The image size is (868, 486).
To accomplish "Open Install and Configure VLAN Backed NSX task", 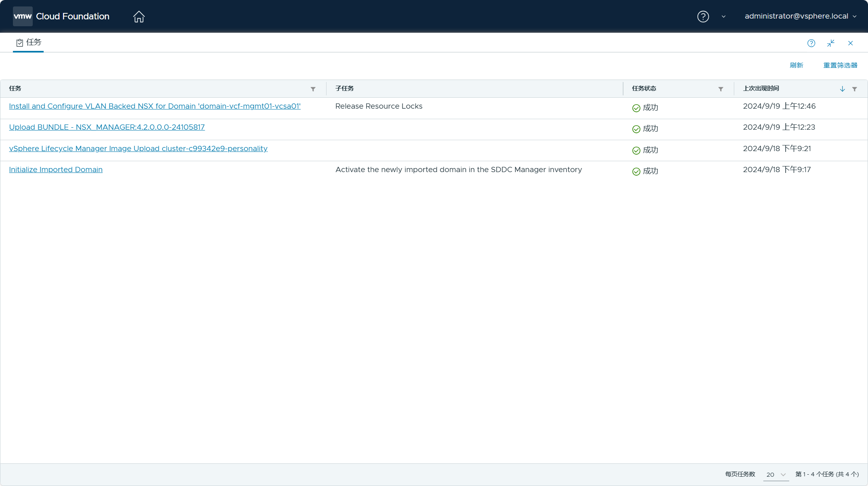I will (x=155, y=106).
